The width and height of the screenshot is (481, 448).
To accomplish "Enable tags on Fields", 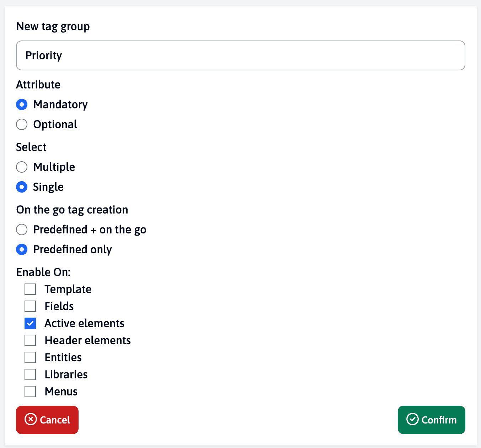I will pos(30,306).
